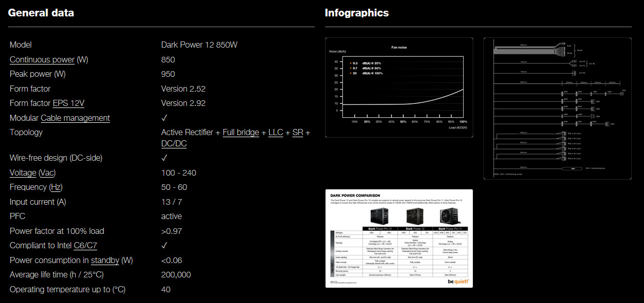Screen dimensions: 644x303
Task: Select voltage value '100 - 240'
Action: [x=179, y=172]
